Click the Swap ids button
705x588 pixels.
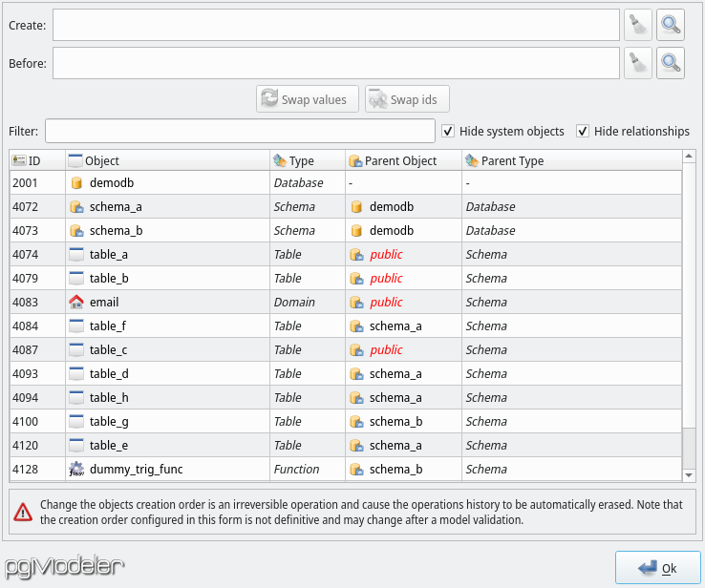(407, 99)
